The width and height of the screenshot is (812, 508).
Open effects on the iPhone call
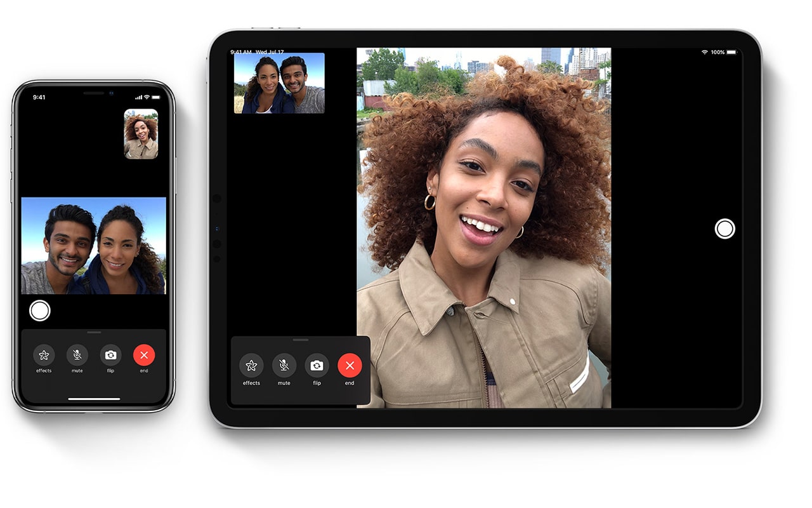tap(44, 355)
